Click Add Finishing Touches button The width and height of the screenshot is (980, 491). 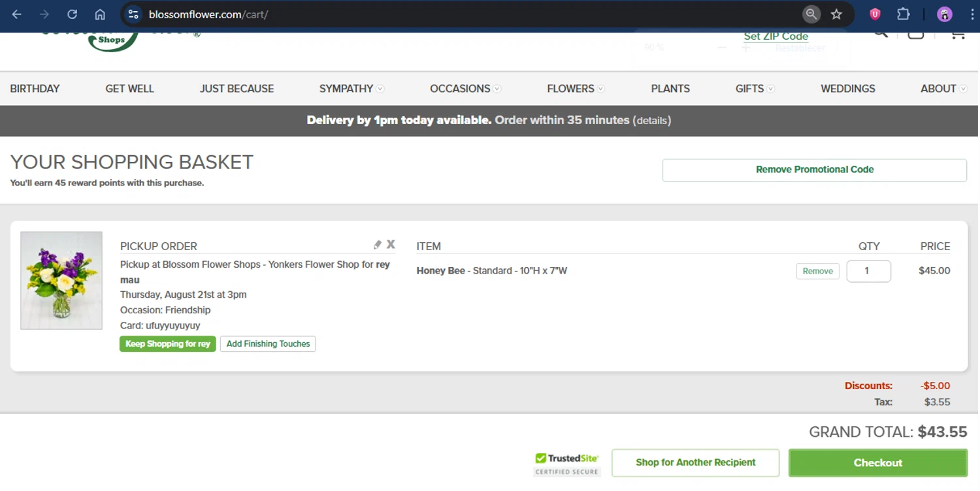pyautogui.click(x=268, y=344)
